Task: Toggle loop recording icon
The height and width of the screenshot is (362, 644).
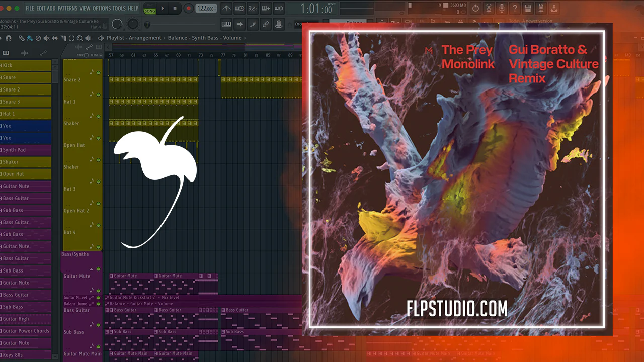Action: pos(278,9)
